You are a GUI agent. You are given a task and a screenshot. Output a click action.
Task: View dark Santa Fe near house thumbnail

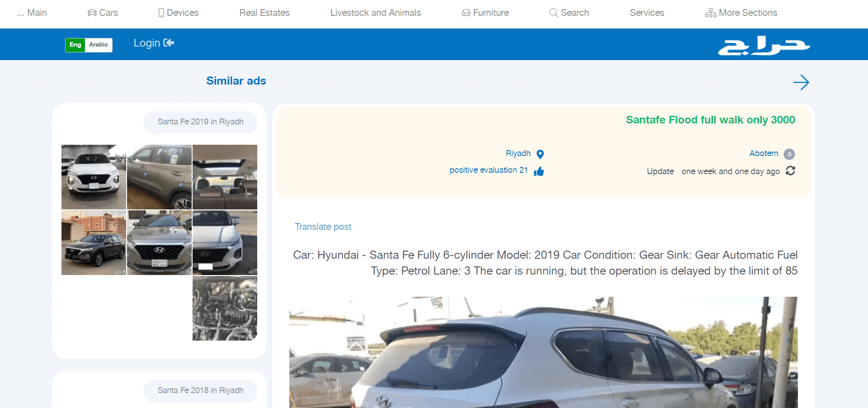coord(94,242)
